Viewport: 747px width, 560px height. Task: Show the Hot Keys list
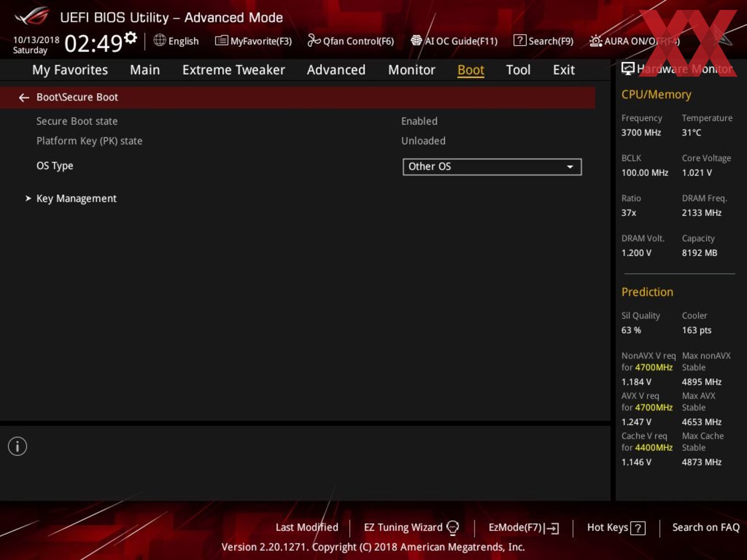616,528
